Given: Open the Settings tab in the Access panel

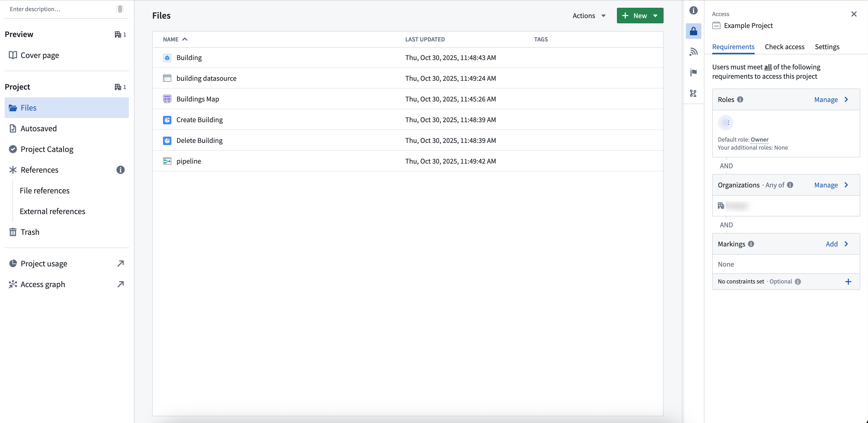Looking at the screenshot, I should pyautogui.click(x=827, y=47).
